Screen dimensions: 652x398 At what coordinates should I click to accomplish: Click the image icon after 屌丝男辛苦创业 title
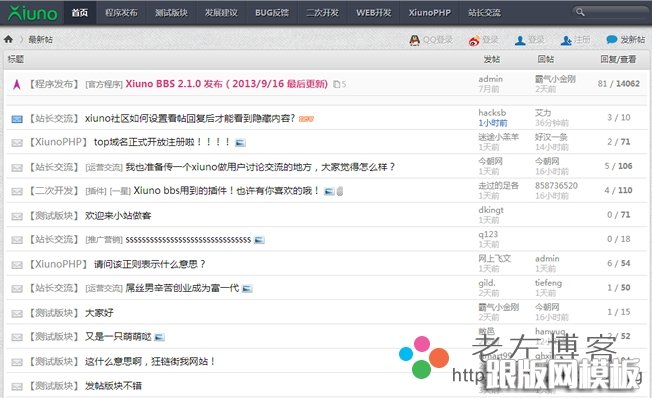(x=247, y=289)
